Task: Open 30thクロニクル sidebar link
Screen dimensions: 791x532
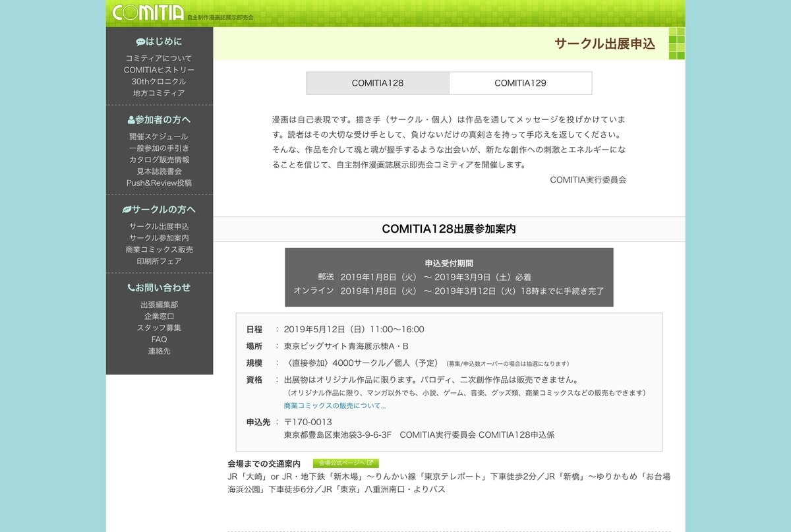Action: pos(159,82)
